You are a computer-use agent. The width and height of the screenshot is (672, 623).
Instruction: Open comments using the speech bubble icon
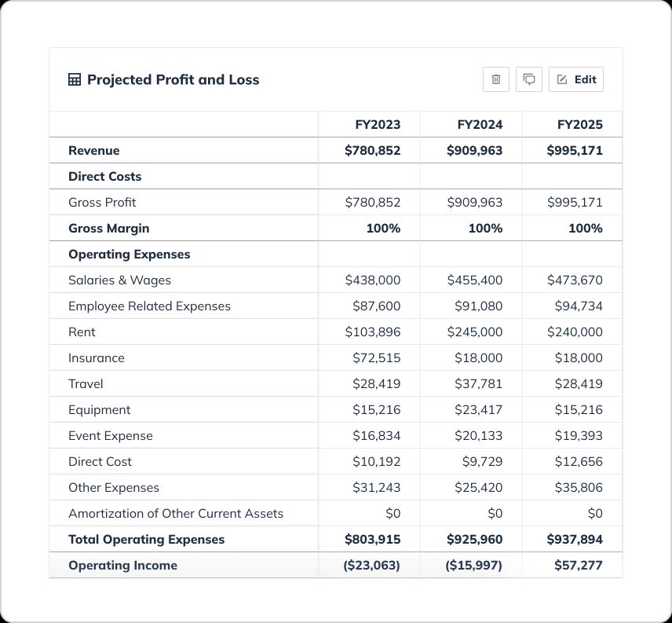[528, 79]
